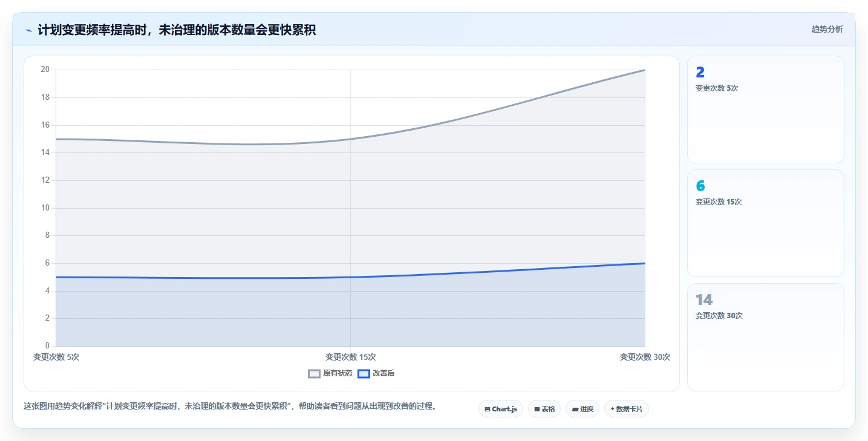The width and height of the screenshot is (868, 441).
Task: Select the 进度 tag
Action: coord(582,409)
